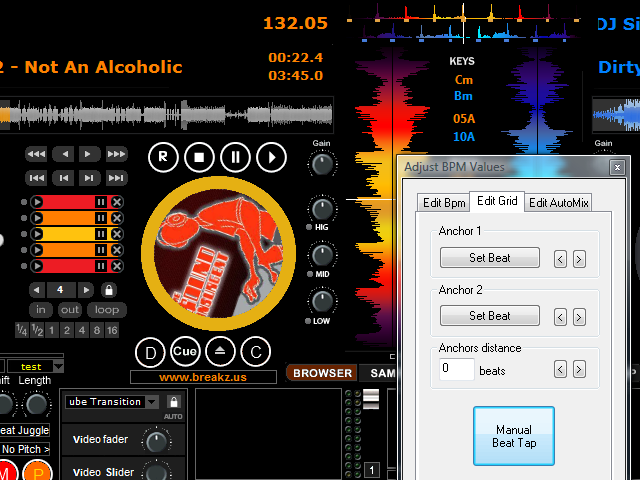Click the round D button
The image size is (640, 480).
click(x=150, y=352)
